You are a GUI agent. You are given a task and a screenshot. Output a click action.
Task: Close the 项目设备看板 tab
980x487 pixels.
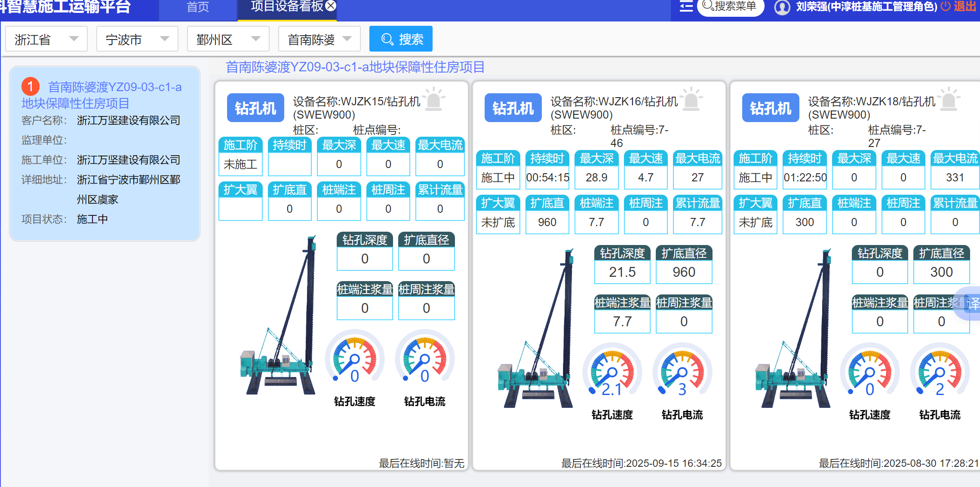(x=331, y=6)
